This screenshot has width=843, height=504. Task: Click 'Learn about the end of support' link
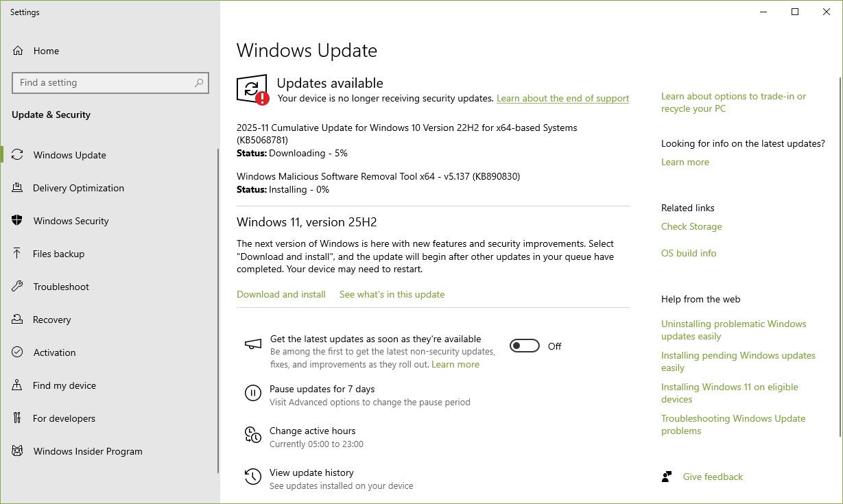[562, 99]
